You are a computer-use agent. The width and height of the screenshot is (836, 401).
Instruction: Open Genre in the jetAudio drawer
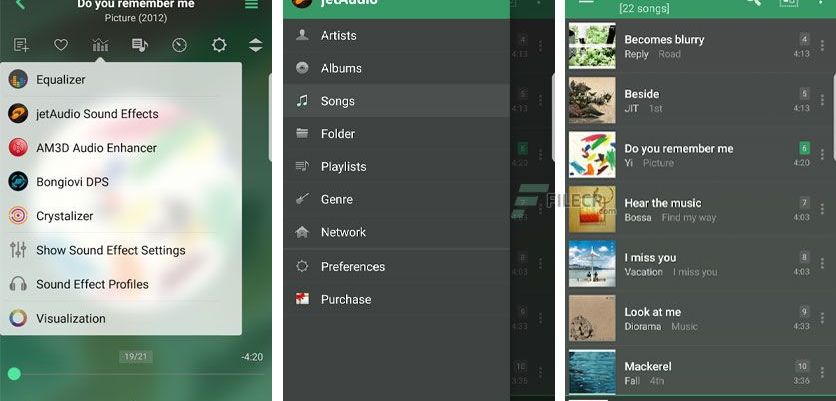click(397, 199)
